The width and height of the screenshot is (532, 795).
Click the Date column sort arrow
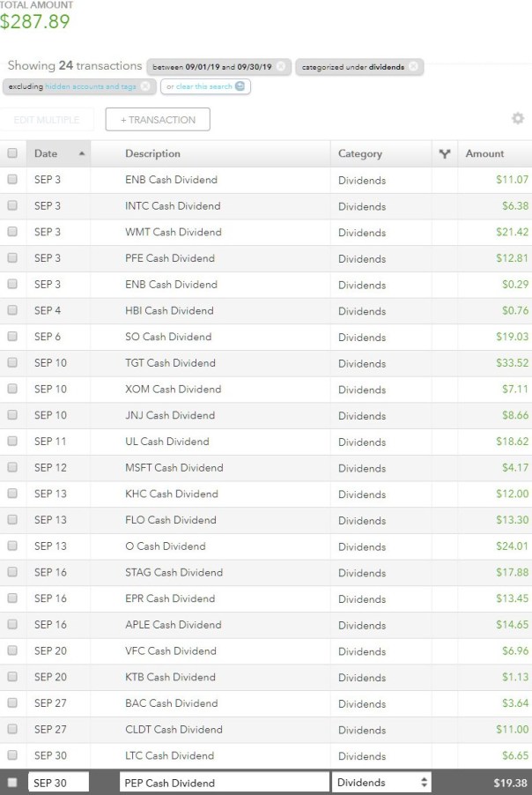point(82,153)
